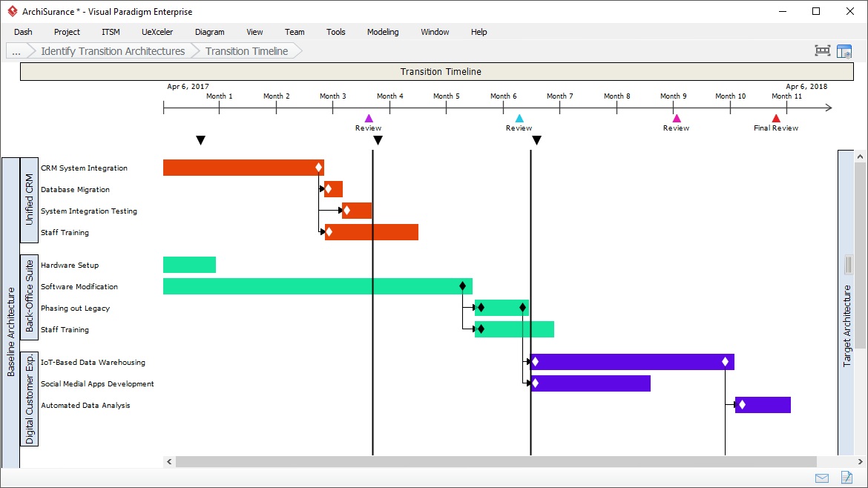
Task: Open the Tools menu
Action: [335, 32]
